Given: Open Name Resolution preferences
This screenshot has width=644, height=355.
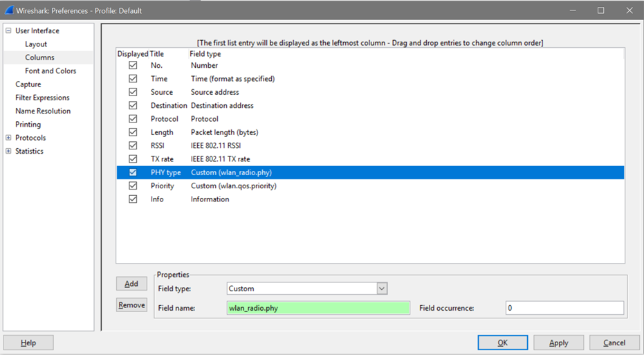Looking at the screenshot, I should pyautogui.click(x=43, y=111).
